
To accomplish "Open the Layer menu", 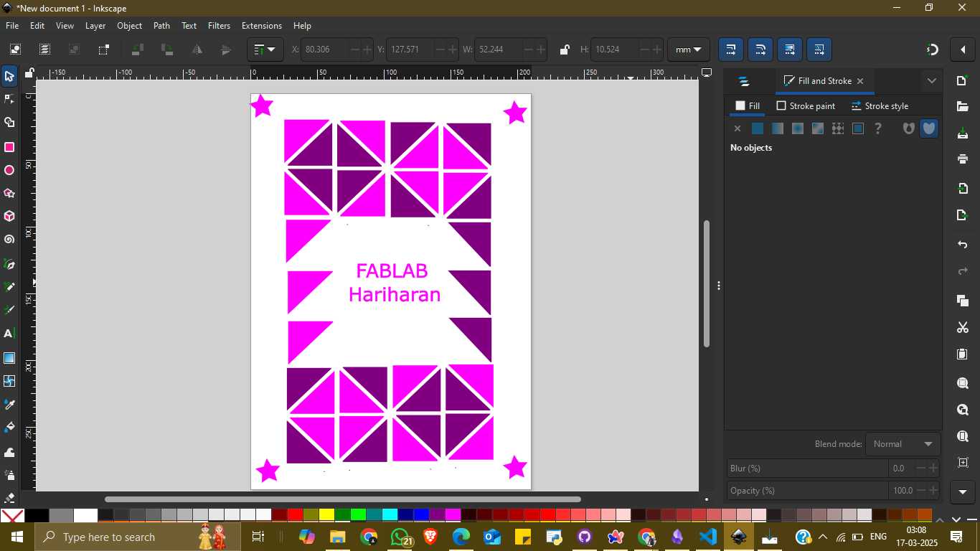I will click(x=95, y=26).
